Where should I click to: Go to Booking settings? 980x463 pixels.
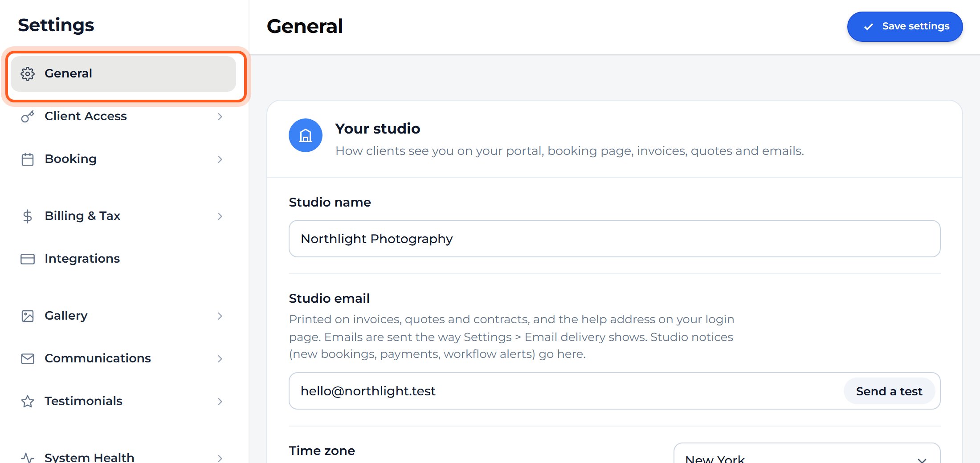tap(123, 159)
